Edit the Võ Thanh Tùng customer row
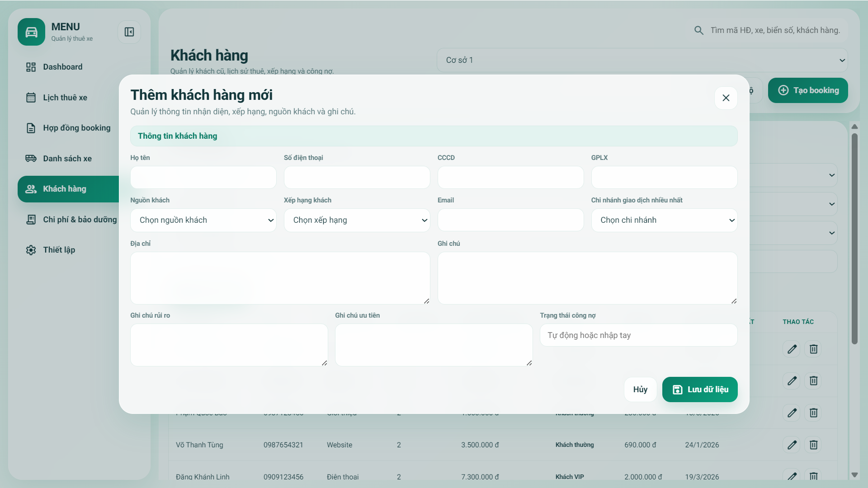Screen dimensions: 868x488 click(x=792, y=445)
